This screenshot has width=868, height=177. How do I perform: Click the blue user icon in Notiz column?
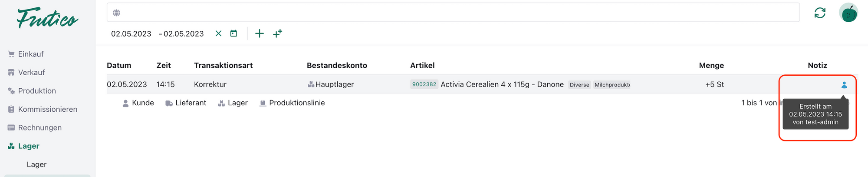point(844,85)
